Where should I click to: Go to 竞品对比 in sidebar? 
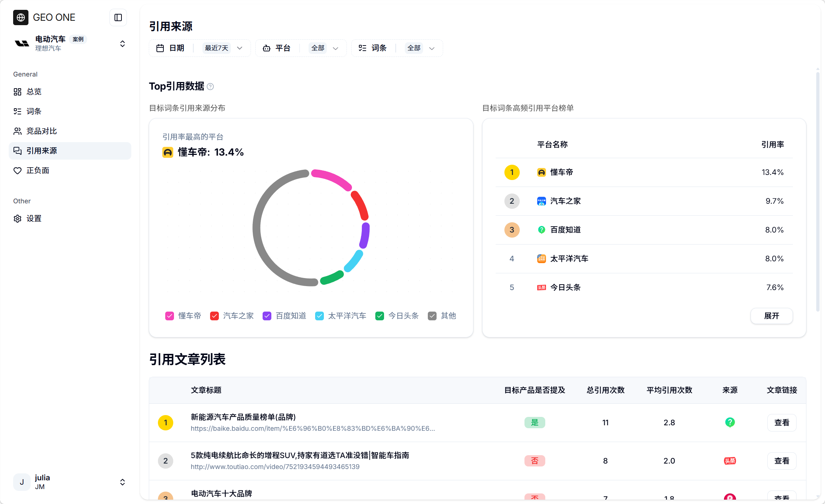[x=42, y=131]
